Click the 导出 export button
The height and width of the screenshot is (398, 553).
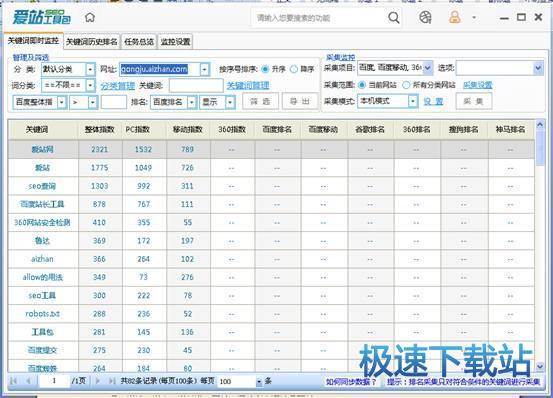click(300, 102)
